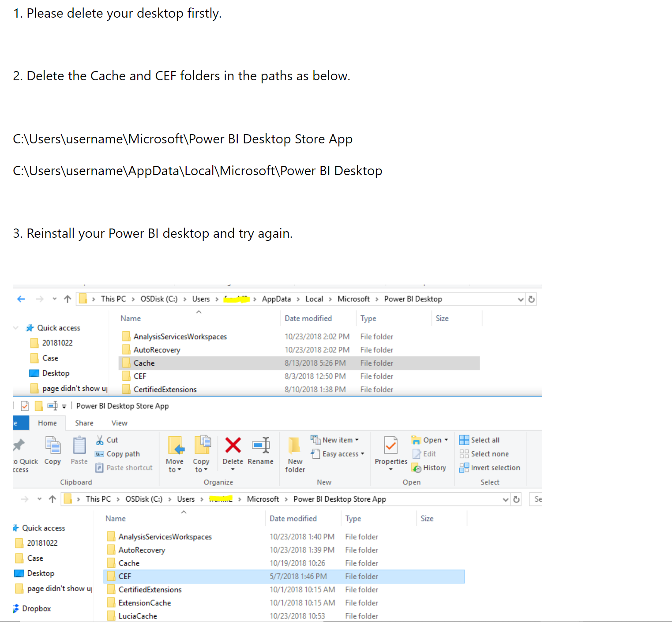This screenshot has width=672, height=622.
Task: Open the Share ribbon tab
Action: (84, 423)
